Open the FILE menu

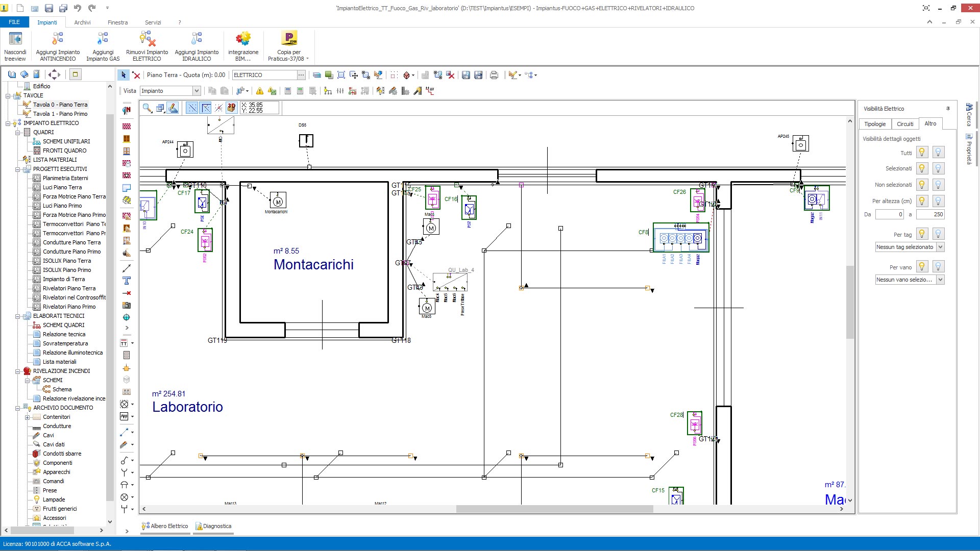[14, 22]
